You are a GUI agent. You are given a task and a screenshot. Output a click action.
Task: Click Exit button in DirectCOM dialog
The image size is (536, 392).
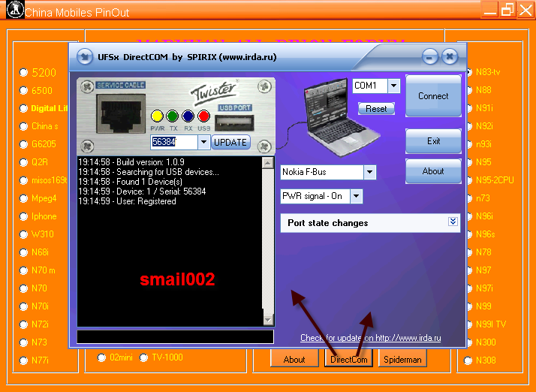pyautogui.click(x=433, y=141)
